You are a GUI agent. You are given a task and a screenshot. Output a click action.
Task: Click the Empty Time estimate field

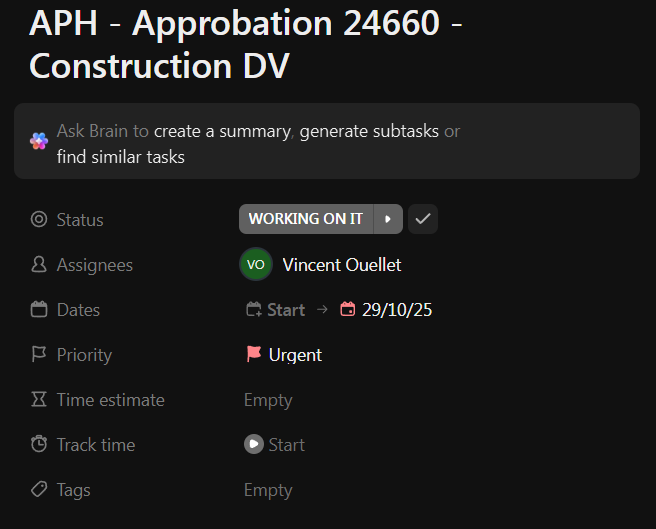pos(268,400)
